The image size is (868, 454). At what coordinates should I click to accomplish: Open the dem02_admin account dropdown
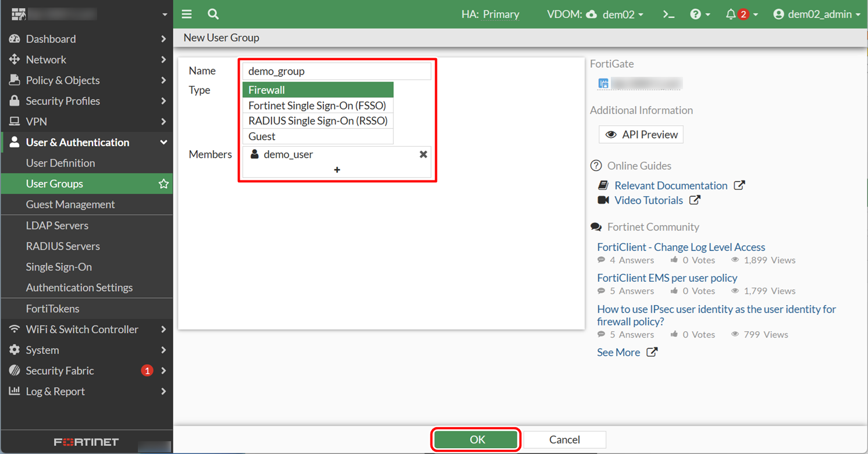[817, 15]
